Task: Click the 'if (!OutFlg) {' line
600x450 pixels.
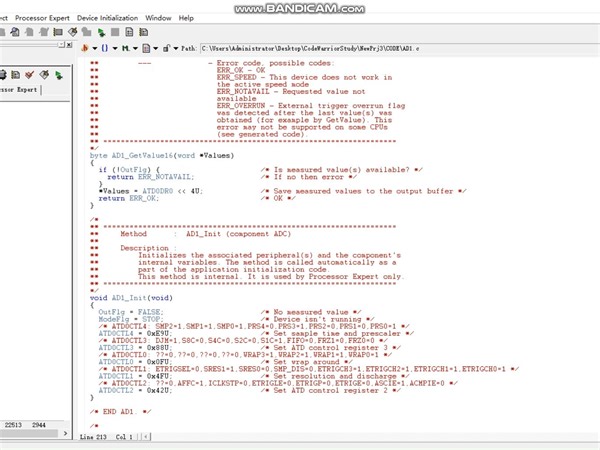Action: pos(129,170)
